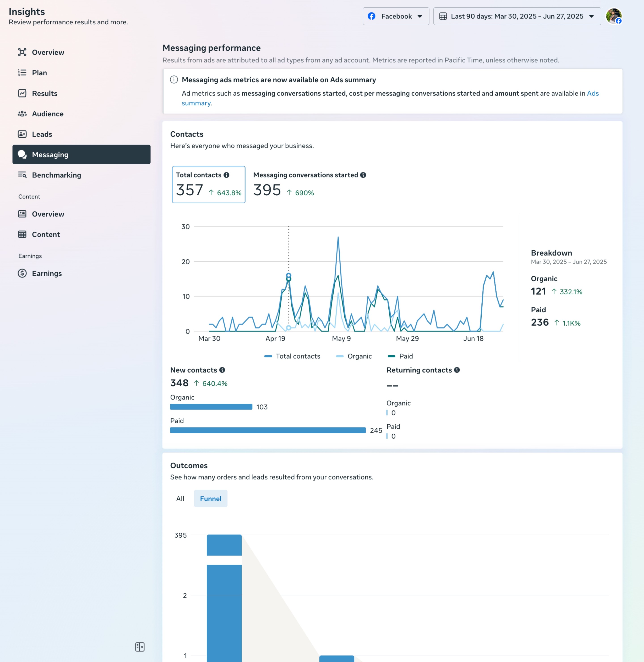
Task: Select Messaging conversations started metric
Action: [309, 184]
